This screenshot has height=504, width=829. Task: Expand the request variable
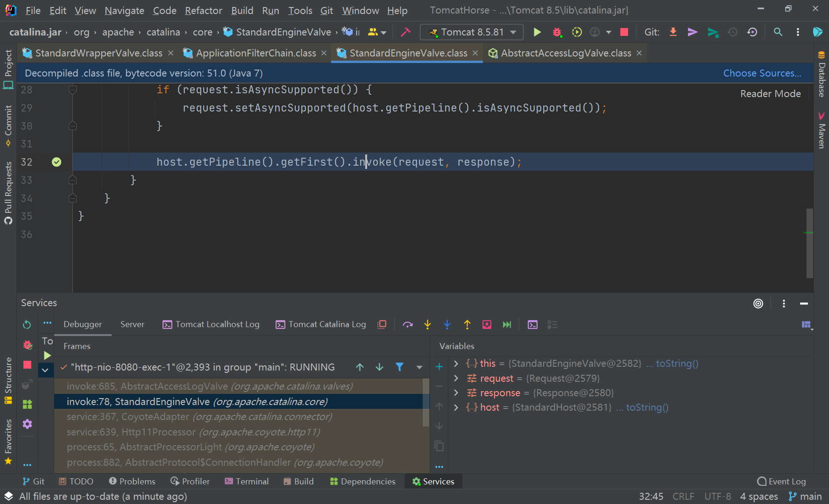coord(456,378)
